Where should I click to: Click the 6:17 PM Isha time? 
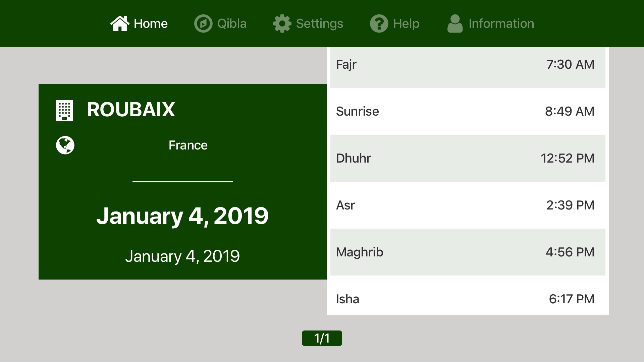(x=572, y=299)
